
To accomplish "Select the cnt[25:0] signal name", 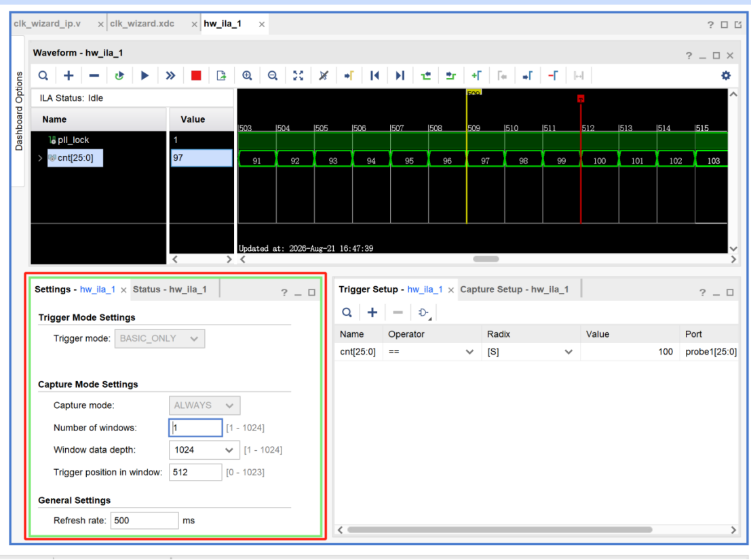I will (x=75, y=158).
